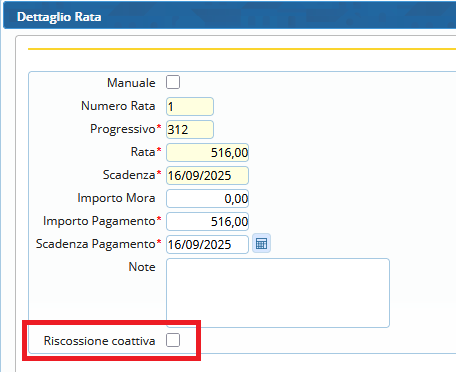456x372 pixels.
Task: Click the Riscossione coattiva label
Action: coord(99,341)
